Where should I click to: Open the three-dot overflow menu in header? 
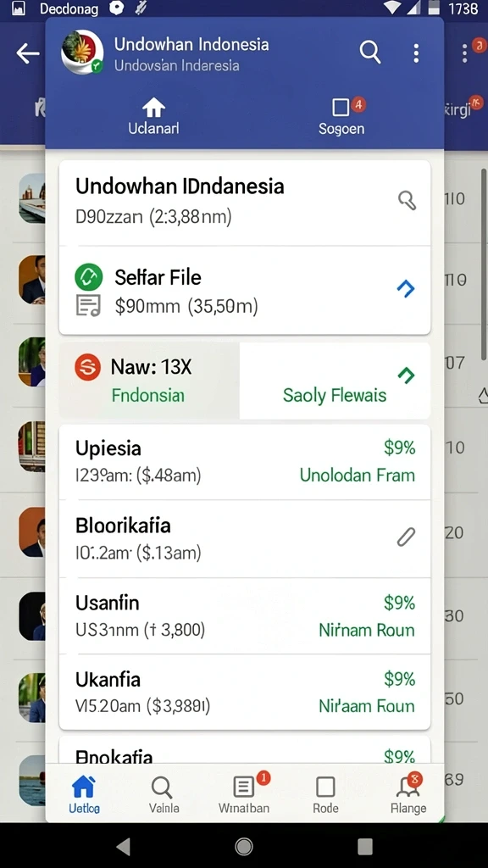click(x=416, y=53)
